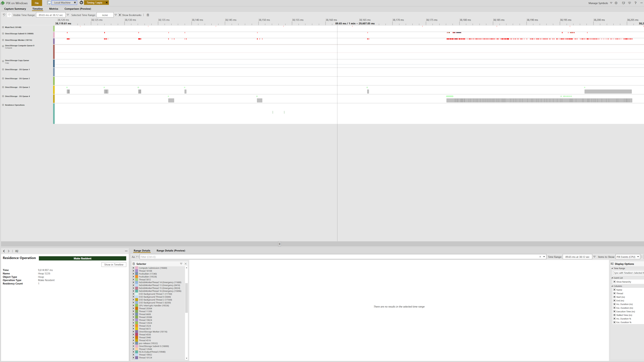Open the PIX settings gear icon
This screenshot has height=362, width=644.
(616, 3)
